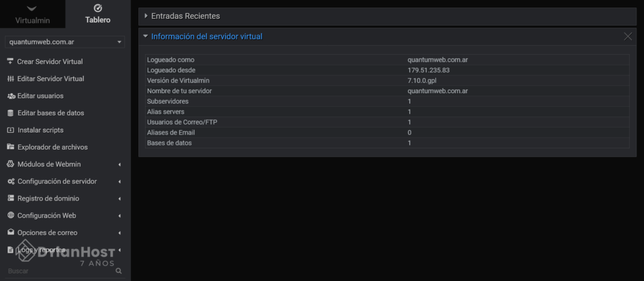This screenshot has height=281, width=644.
Task: Switch to the Tablero tab
Action: point(97,14)
